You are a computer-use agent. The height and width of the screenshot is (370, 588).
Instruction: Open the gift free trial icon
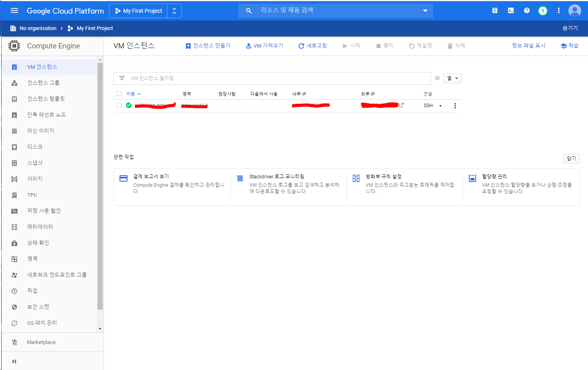tap(495, 11)
